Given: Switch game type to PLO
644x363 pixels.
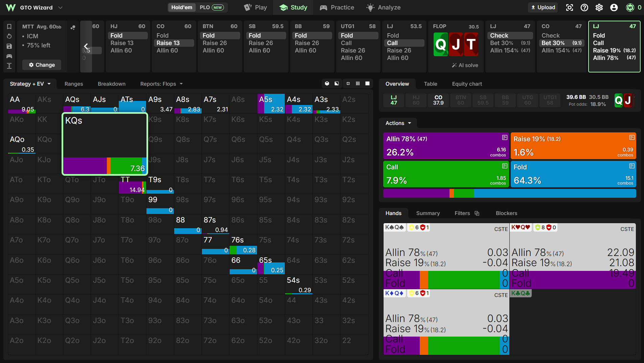Looking at the screenshot, I should [x=211, y=7].
